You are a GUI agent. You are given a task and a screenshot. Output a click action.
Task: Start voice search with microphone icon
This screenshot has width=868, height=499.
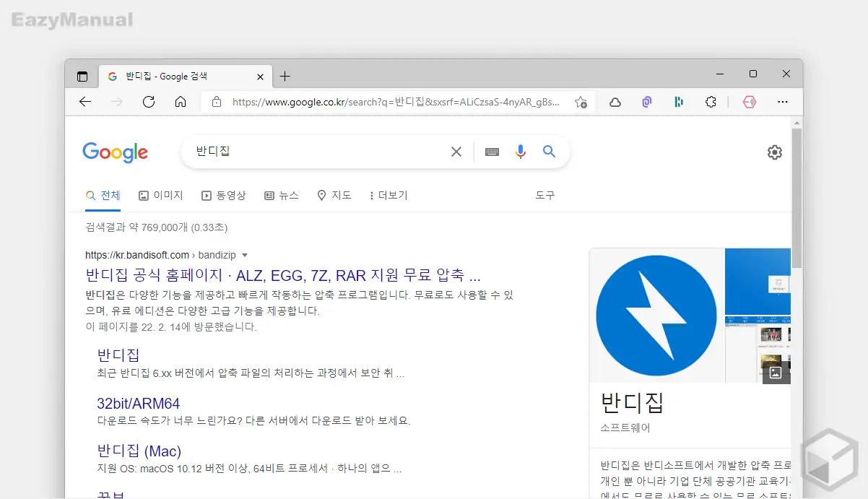click(521, 152)
